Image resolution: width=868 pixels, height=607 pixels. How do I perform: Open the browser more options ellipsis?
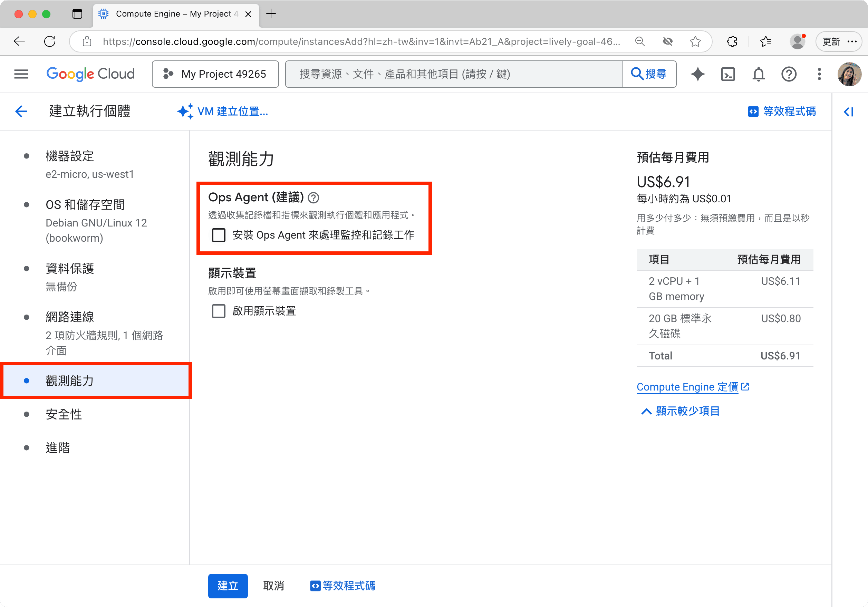(852, 41)
